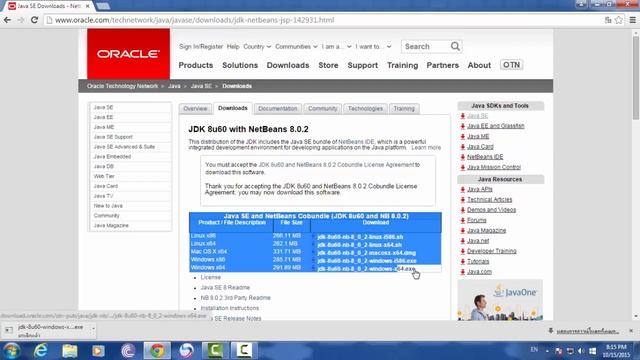The height and width of the screenshot is (360, 640).
Task: Open Windows Start button
Action: click(11, 351)
